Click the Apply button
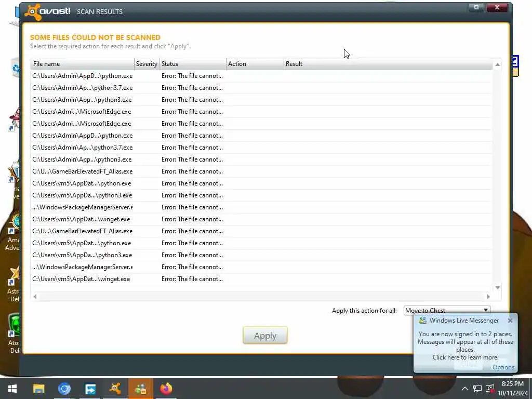The height and width of the screenshot is (399, 532). [x=265, y=335]
